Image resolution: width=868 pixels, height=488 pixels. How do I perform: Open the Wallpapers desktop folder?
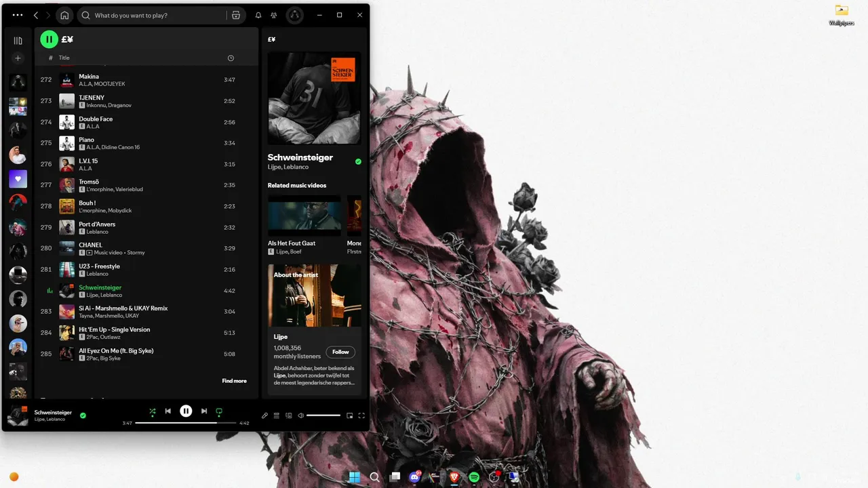pos(842,15)
